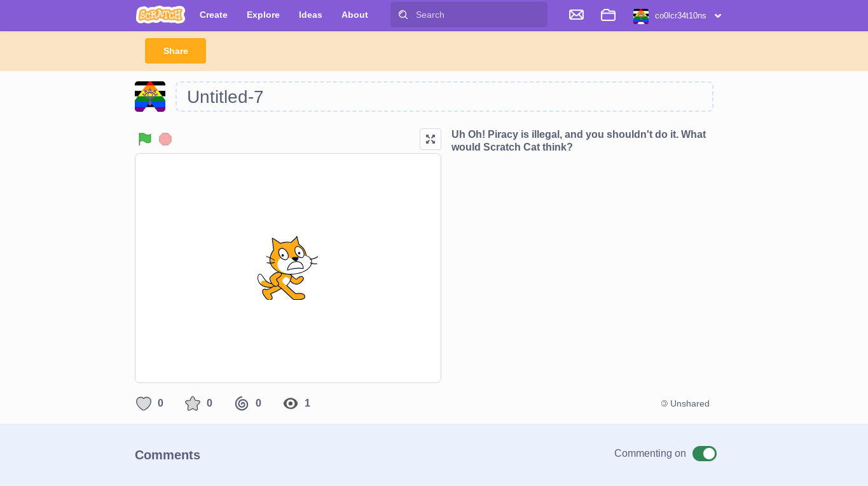Toggle Commenting on for this project
This screenshot has height=486, width=868.
pyautogui.click(x=704, y=454)
